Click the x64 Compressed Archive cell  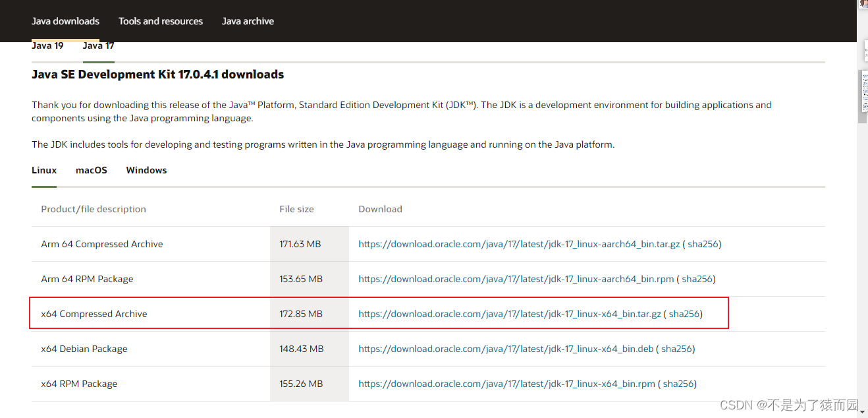point(94,314)
